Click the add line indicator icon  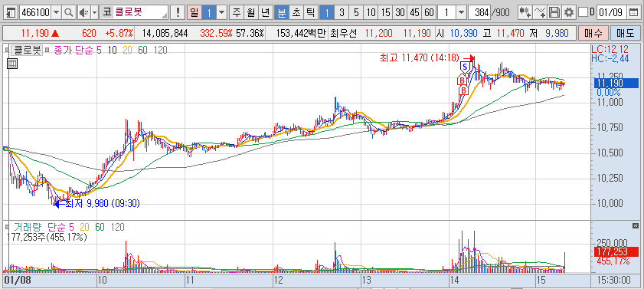pyautogui.click(x=541, y=12)
